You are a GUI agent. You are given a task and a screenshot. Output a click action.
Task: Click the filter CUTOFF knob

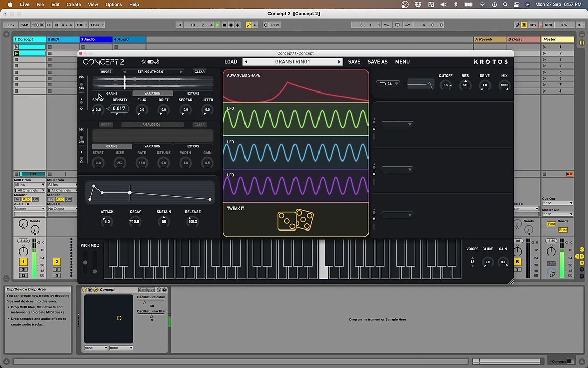(x=446, y=85)
